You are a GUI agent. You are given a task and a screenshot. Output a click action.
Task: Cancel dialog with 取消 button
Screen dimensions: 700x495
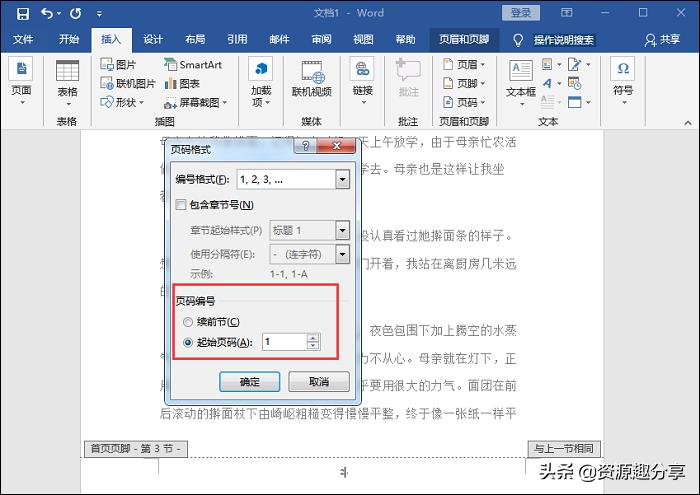(319, 382)
